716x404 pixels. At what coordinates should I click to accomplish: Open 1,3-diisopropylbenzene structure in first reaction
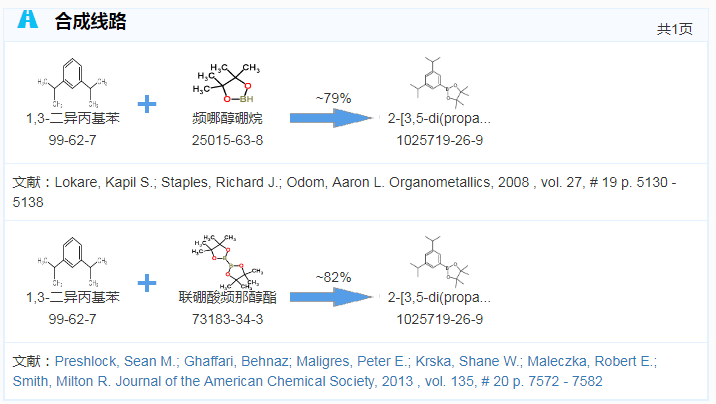pyautogui.click(x=72, y=83)
